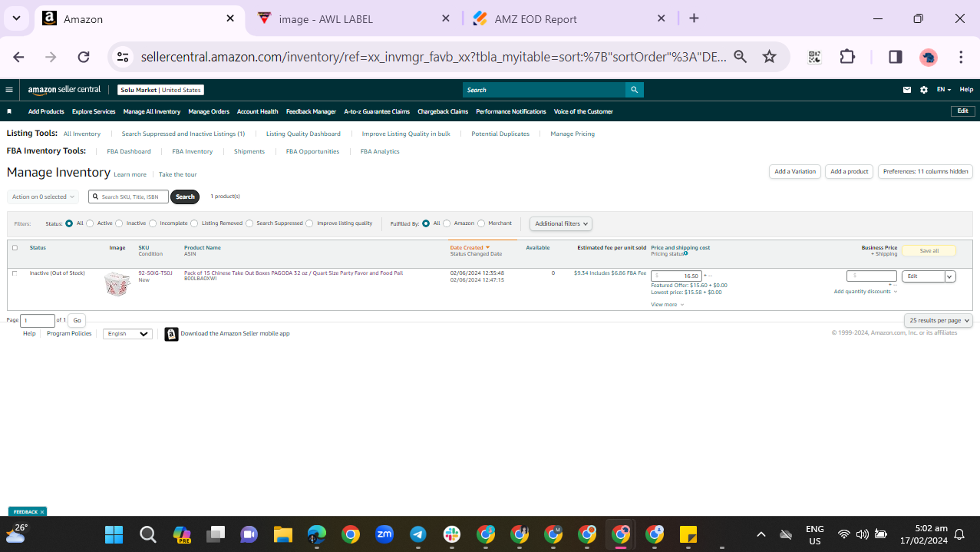Open Zoom app from taskbar
The image size is (980, 552).
pyautogui.click(x=384, y=534)
